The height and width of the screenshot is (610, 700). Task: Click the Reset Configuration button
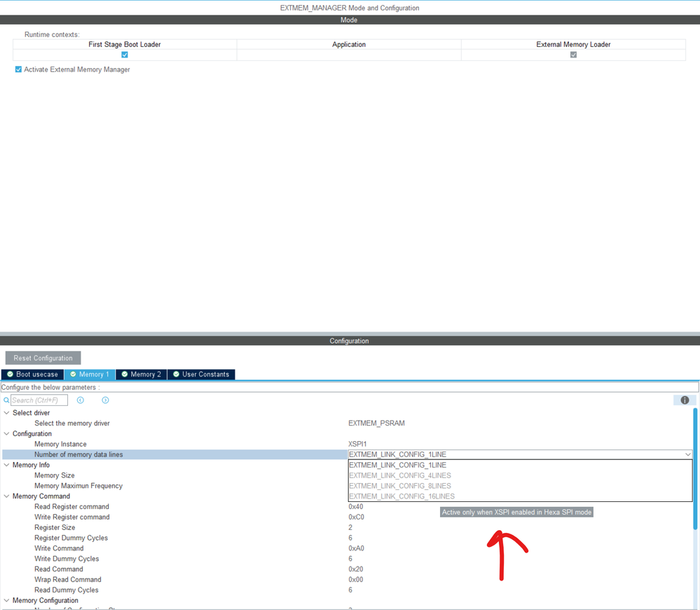tap(43, 358)
